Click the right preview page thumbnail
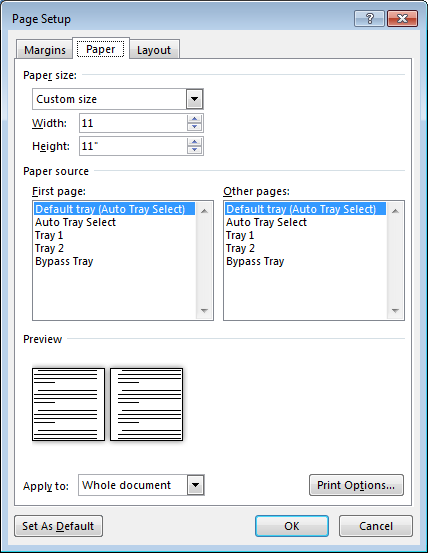Screen dimensions: 428x553 click(x=146, y=405)
